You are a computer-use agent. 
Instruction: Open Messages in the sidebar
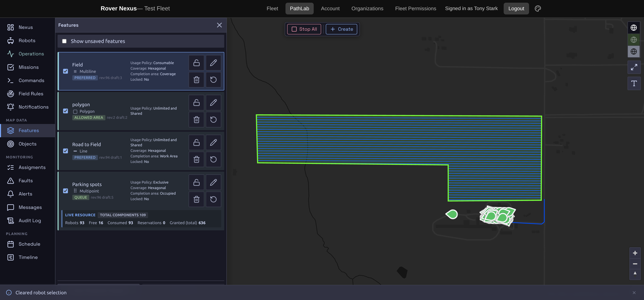[x=28, y=208]
